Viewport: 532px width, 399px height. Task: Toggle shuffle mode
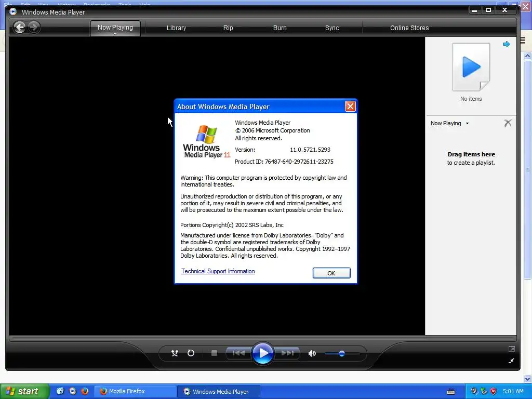175,353
